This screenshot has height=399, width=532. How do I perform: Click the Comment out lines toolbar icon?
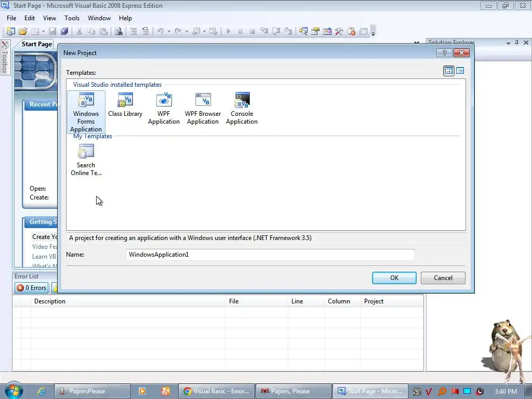click(134, 31)
